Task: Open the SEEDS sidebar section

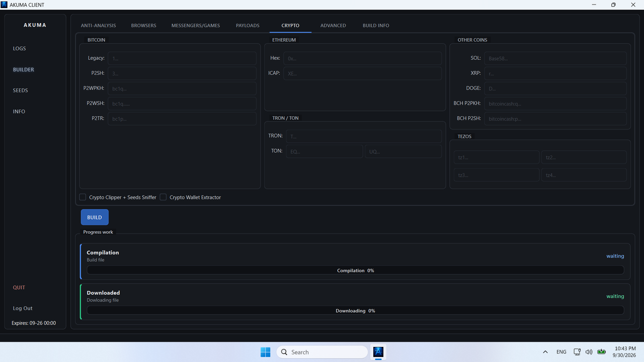Action: tap(21, 90)
